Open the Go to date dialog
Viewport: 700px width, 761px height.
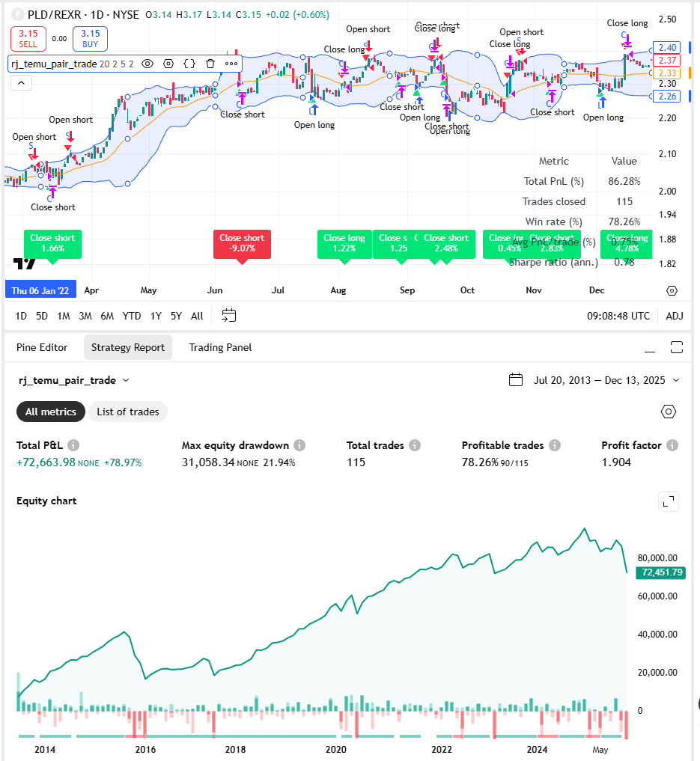click(x=228, y=316)
